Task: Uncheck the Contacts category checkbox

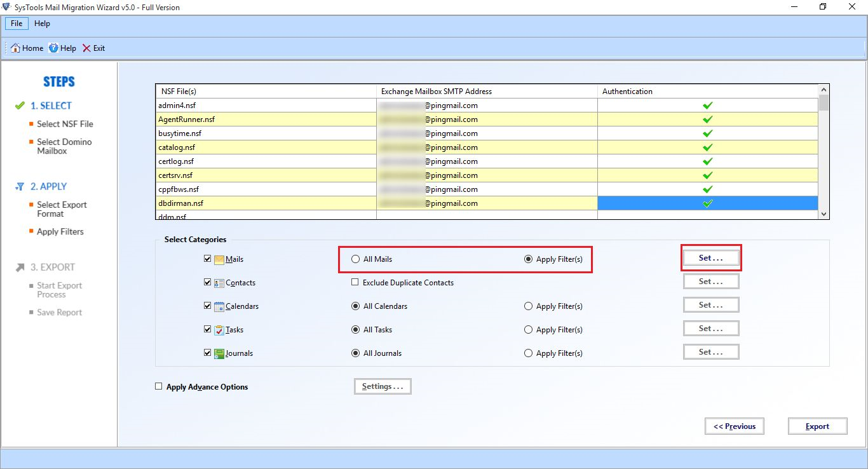Action: click(208, 283)
